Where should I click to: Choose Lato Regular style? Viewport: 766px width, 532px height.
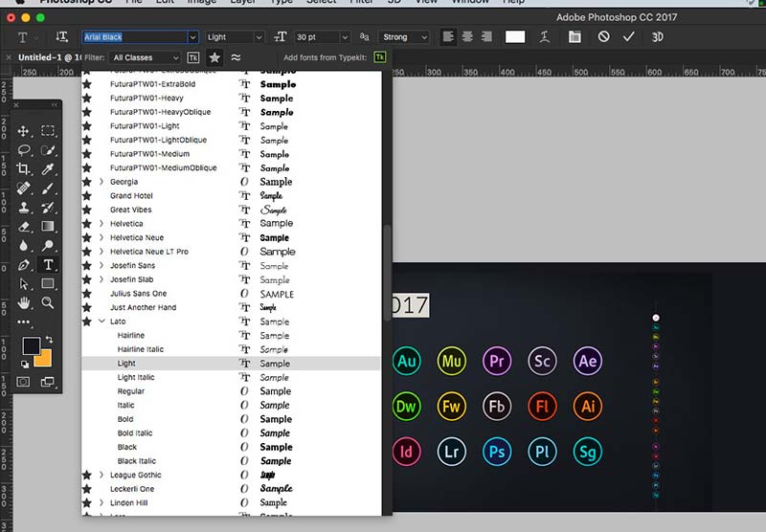pos(231,391)
